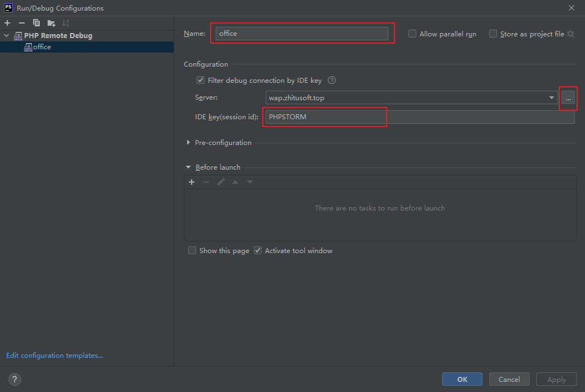The width and height of the screenshot is (585, 392).
Task: Collapse the PHP Remote Debug tree node
Action: tap(7, 36)
